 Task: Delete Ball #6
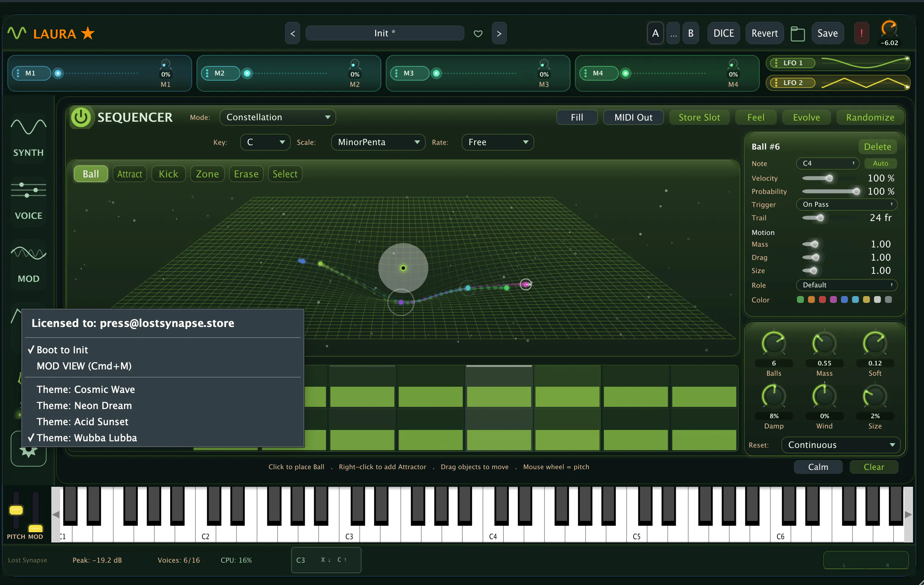click(877, 147)
